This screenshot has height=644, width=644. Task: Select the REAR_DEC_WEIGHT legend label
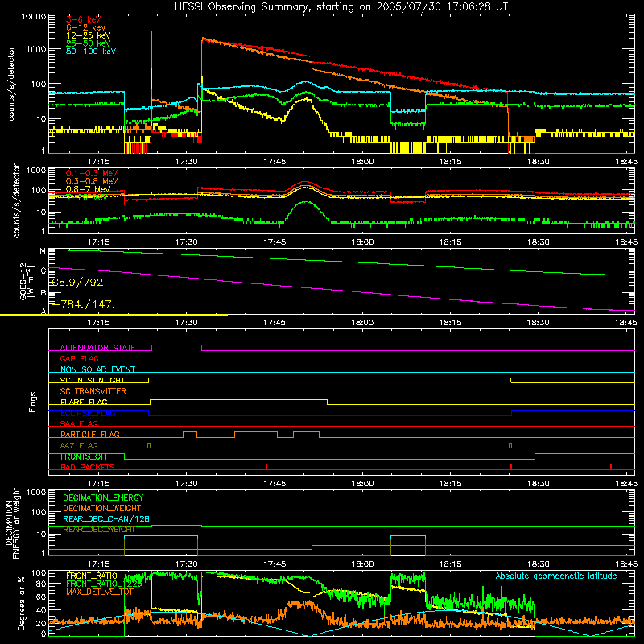pos(99,530)
